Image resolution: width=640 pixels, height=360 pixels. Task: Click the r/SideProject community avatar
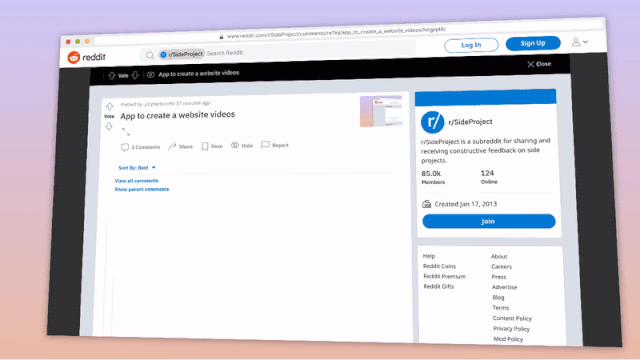433,122
